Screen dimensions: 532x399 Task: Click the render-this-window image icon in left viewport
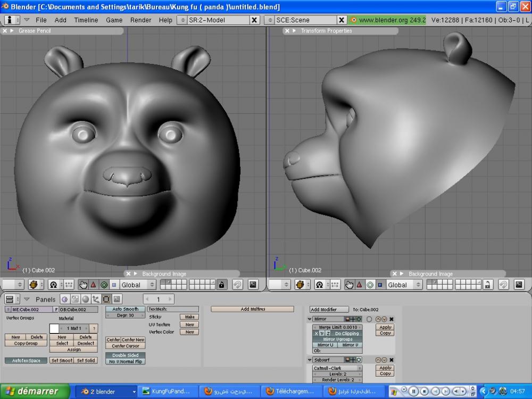(253, 284)
